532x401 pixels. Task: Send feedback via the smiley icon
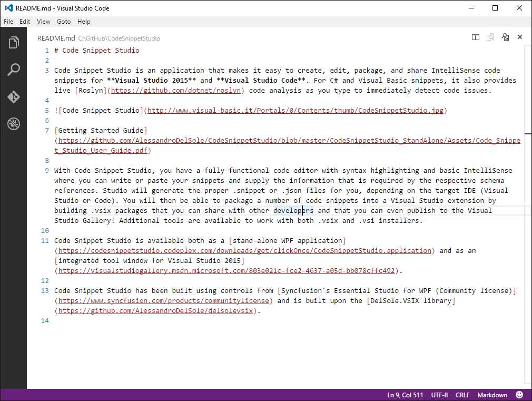(519, 395)
